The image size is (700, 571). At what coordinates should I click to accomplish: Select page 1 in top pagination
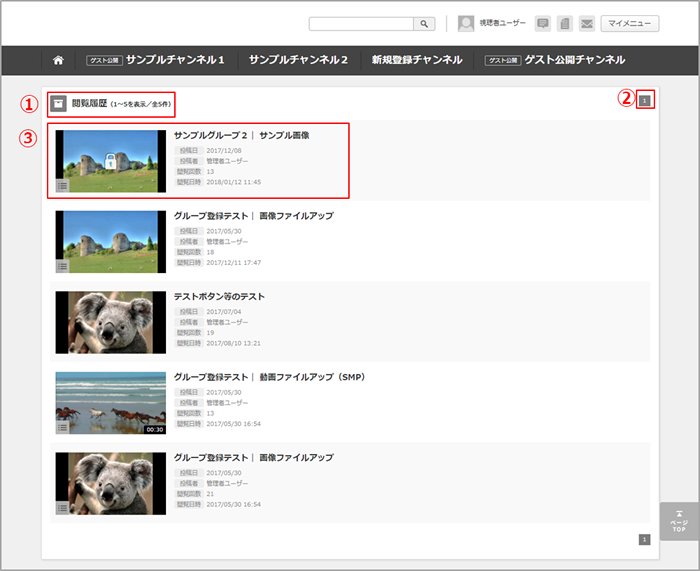[644, 101]
